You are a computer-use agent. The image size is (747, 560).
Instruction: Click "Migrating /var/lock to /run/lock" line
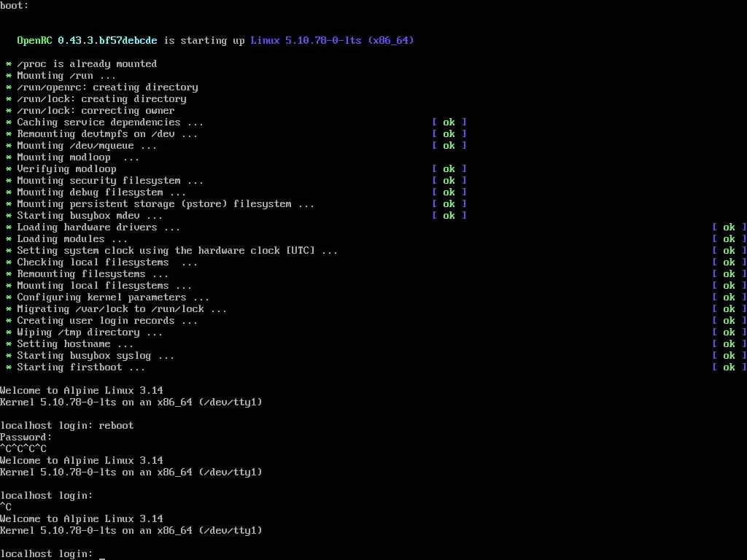click(x=122, y=309)
